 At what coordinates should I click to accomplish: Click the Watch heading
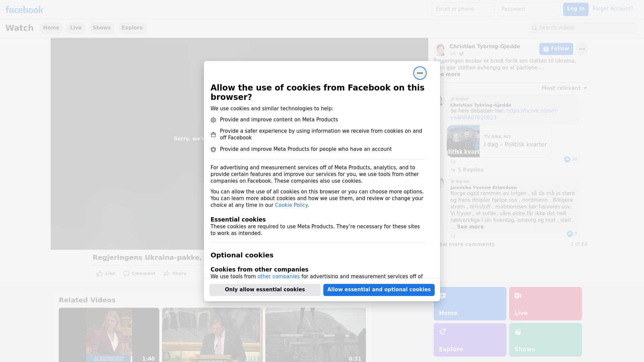pos(19,28)
